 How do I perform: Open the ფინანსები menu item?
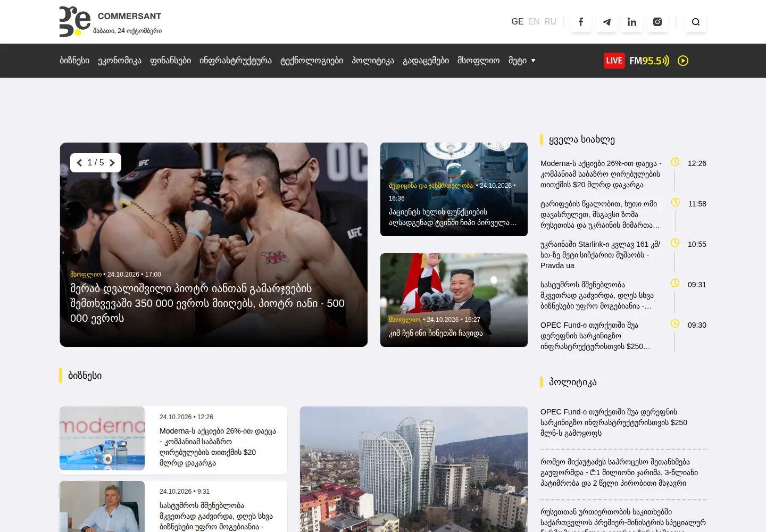coord(170,61)
